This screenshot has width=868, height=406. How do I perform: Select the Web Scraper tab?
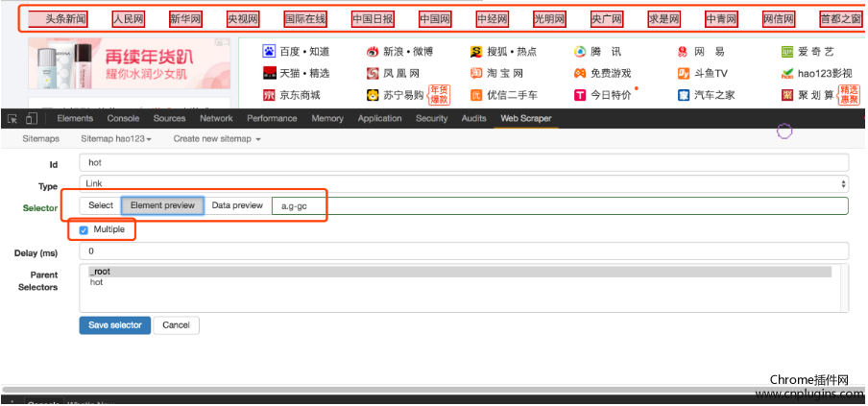click(x=526, y=118)
